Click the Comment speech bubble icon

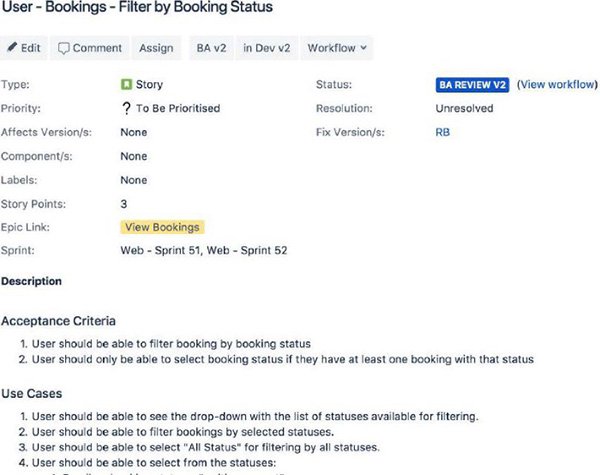(63, 48)
